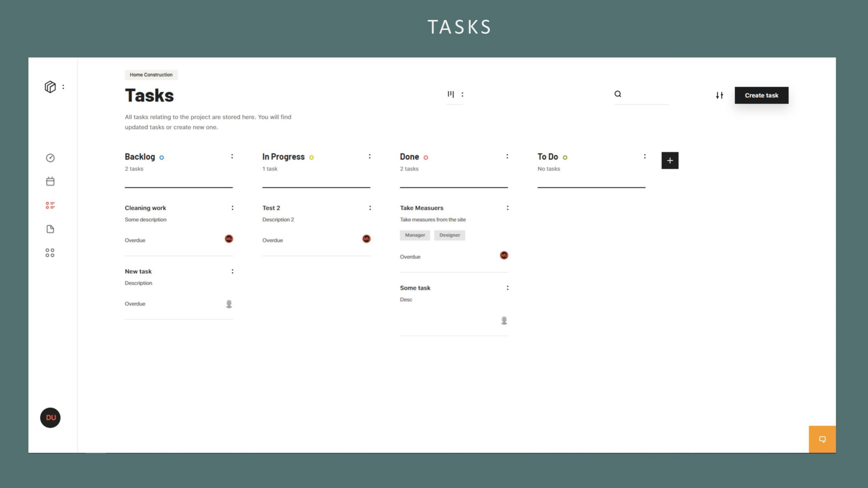Click the Backlog column title
The width and height of the screenshot is (868, 488).
[140, 156]
